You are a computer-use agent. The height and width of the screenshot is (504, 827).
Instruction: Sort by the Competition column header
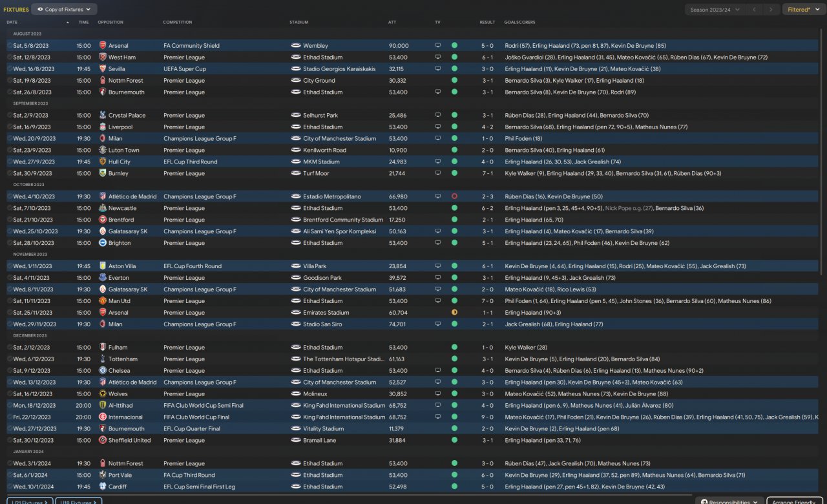point(178,23)
